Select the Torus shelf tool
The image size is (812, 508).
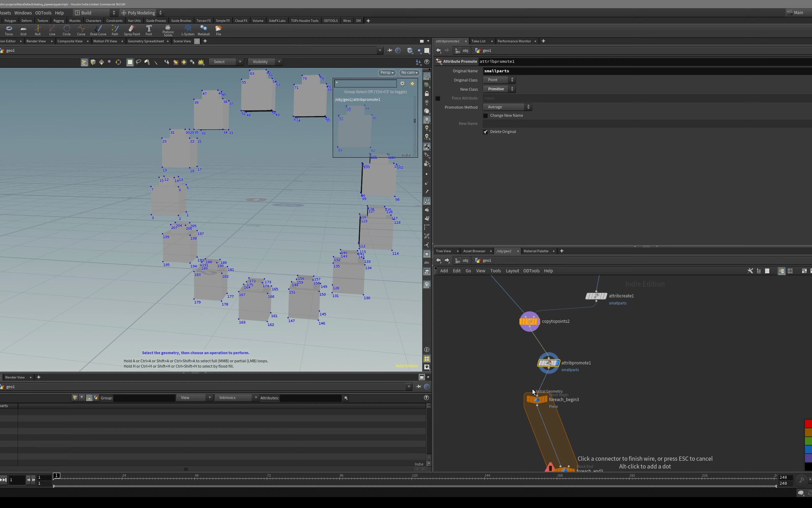(x=8, y=30)
